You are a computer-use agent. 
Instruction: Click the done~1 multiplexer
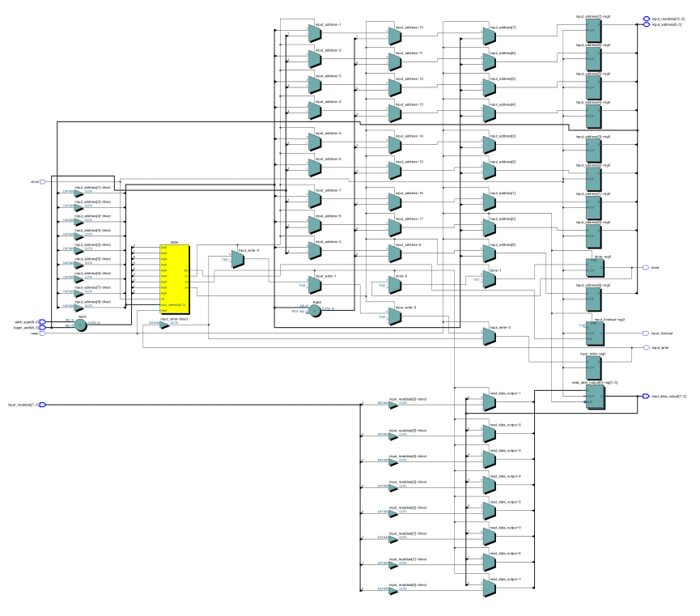coord(490,279)
